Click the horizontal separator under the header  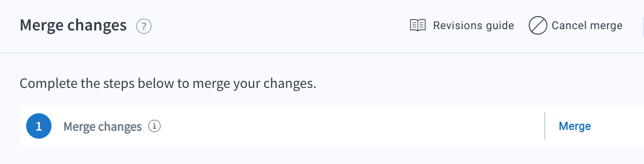322,53
